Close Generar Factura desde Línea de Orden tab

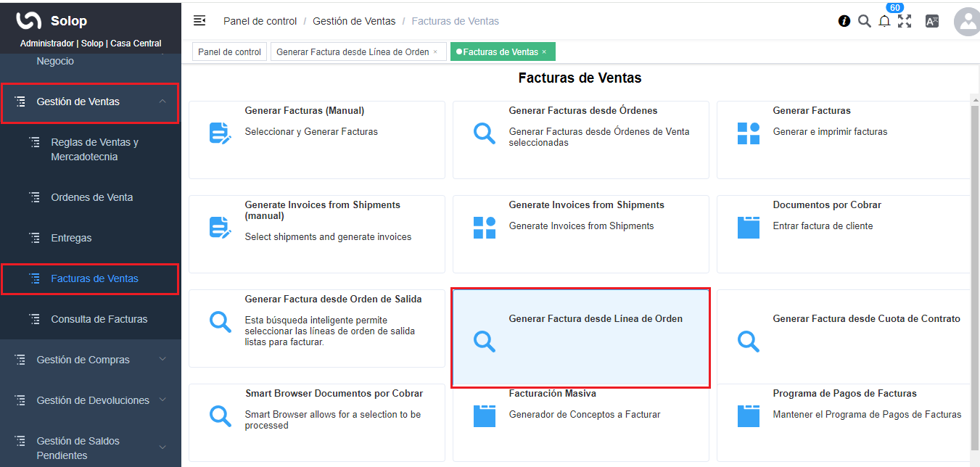coord(435,52)
